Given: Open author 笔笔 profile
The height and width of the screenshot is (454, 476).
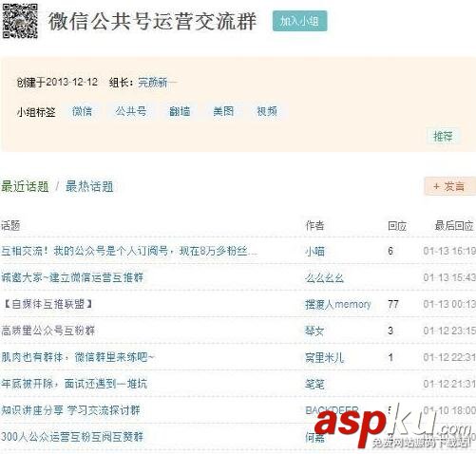Looking at the screenshot, I should click(314, 384).
